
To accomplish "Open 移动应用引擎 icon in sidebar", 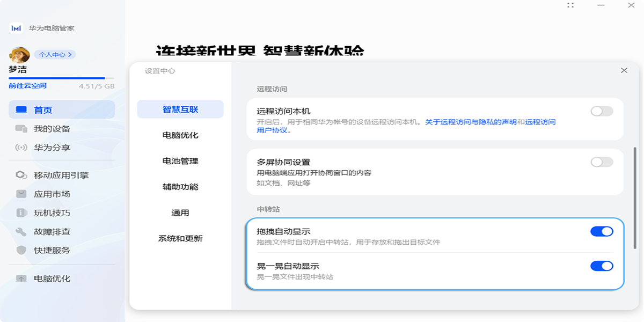I will (x=21, y=175).
